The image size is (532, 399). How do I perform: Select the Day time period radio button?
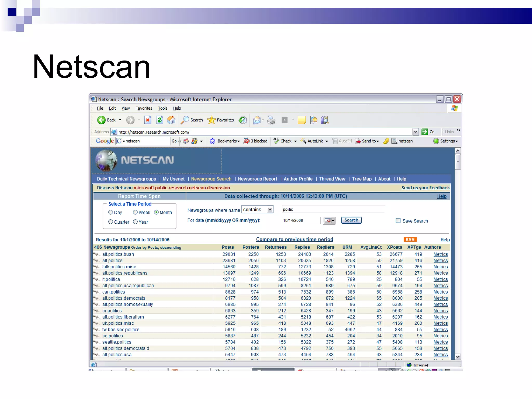(x=111, y=212)
